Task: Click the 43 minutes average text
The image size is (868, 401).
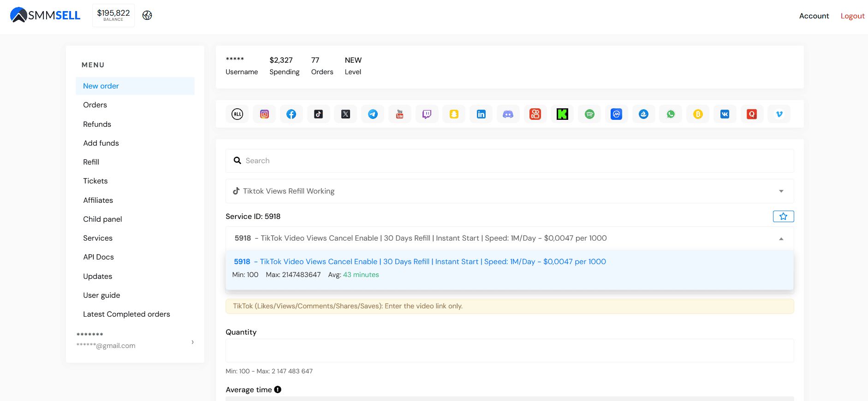Action: click(361, 275)
